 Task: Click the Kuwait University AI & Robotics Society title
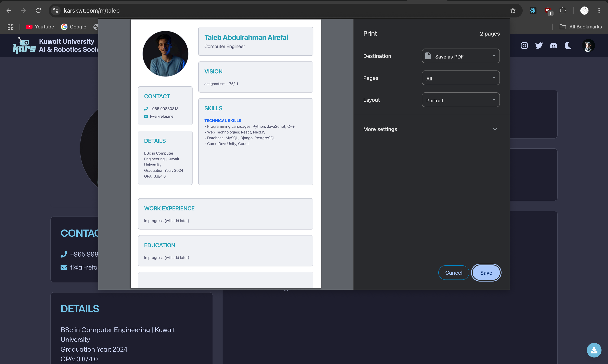coord(69,45)
